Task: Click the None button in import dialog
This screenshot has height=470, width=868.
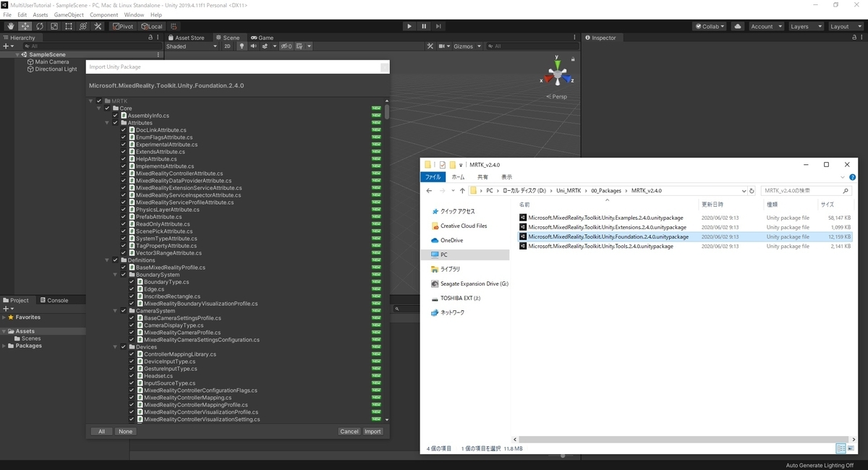Action: 126,431
